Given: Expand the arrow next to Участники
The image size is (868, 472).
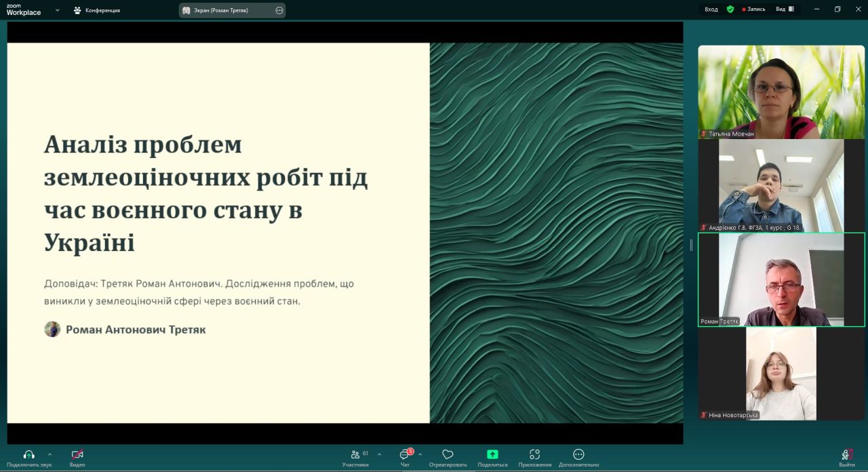Looking at the screenshot, I should (379, 454).
